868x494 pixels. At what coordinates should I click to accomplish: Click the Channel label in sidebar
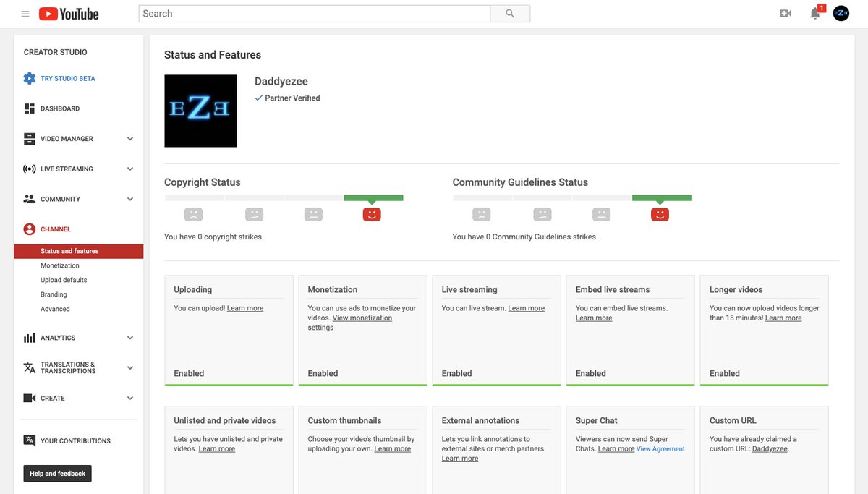(56, 229)
